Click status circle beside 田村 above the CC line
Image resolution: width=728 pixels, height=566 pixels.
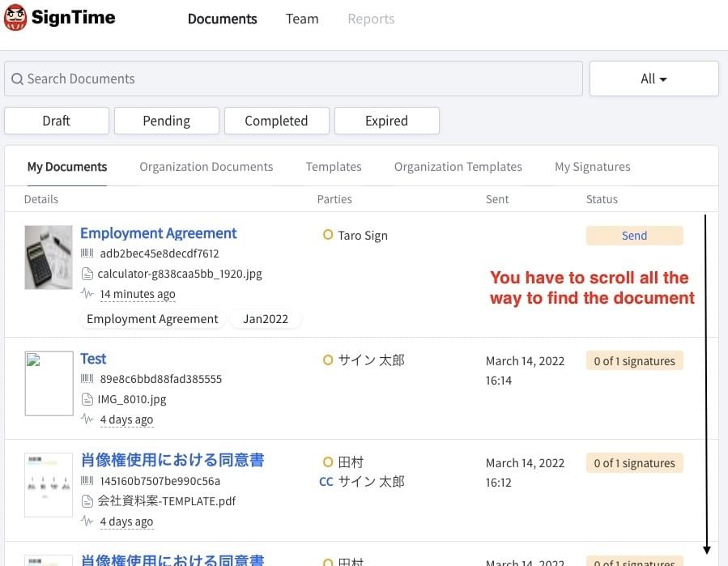pos(328,462)
